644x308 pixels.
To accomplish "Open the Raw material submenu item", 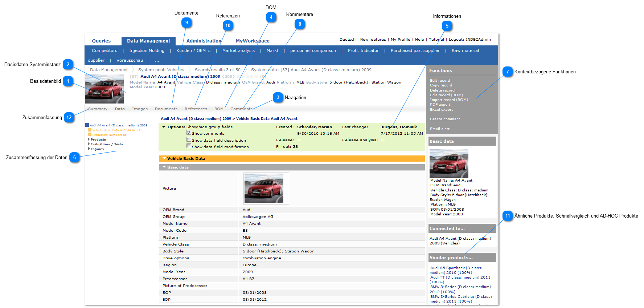I will [465, 50].
